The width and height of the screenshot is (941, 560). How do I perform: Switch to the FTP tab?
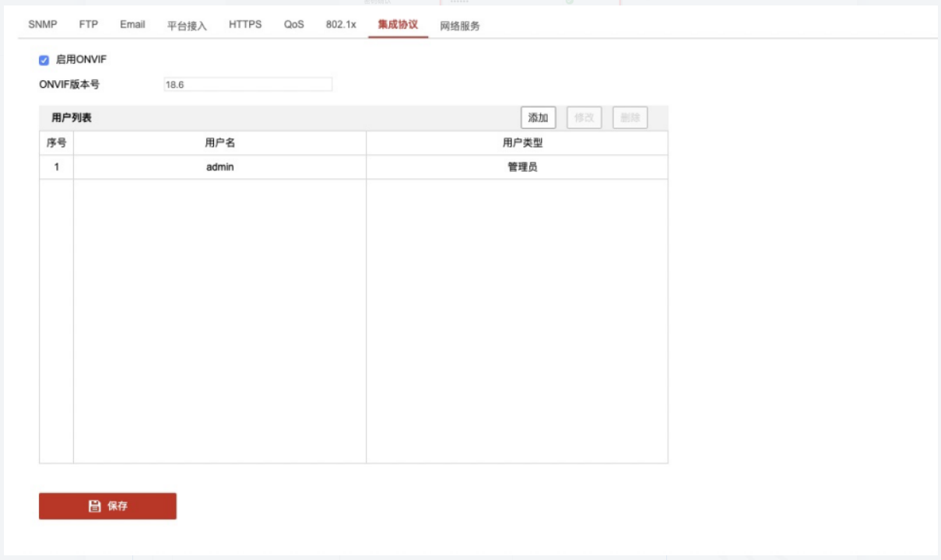[89, 24]
